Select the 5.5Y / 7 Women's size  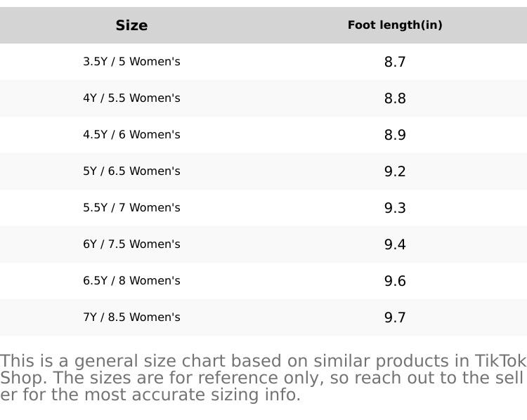[x=131, y=208]
